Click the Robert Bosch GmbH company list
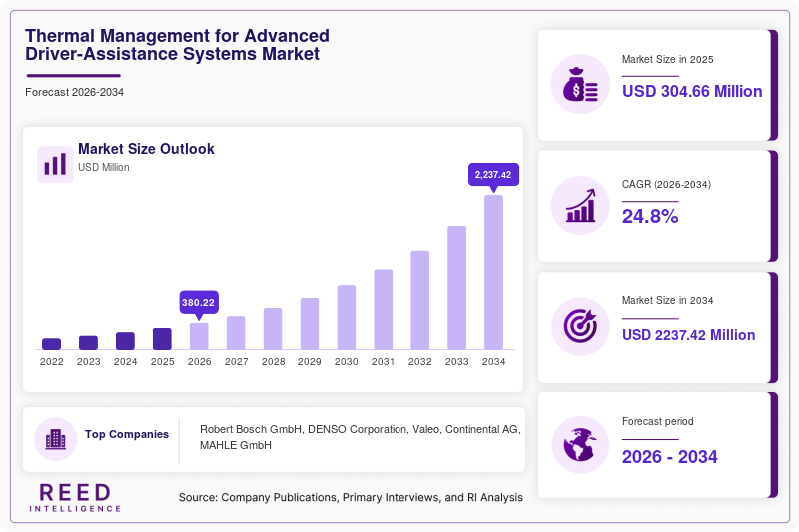This screenshot has height=532, width=799. [361, 437]
